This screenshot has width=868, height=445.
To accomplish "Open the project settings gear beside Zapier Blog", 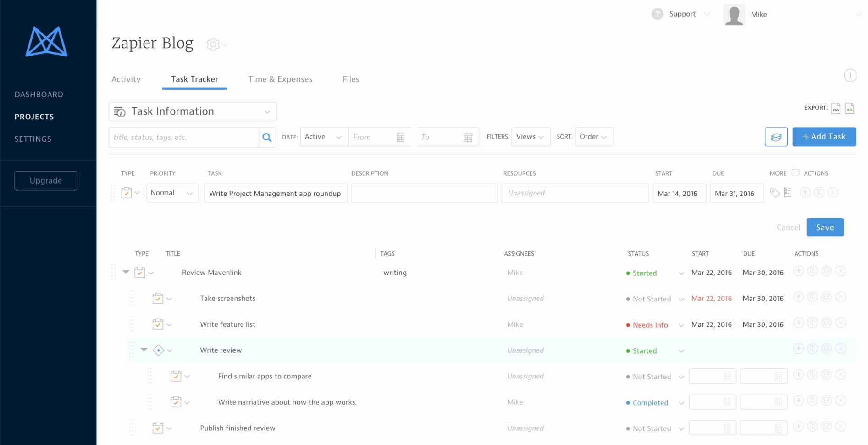I will (213, 44).
